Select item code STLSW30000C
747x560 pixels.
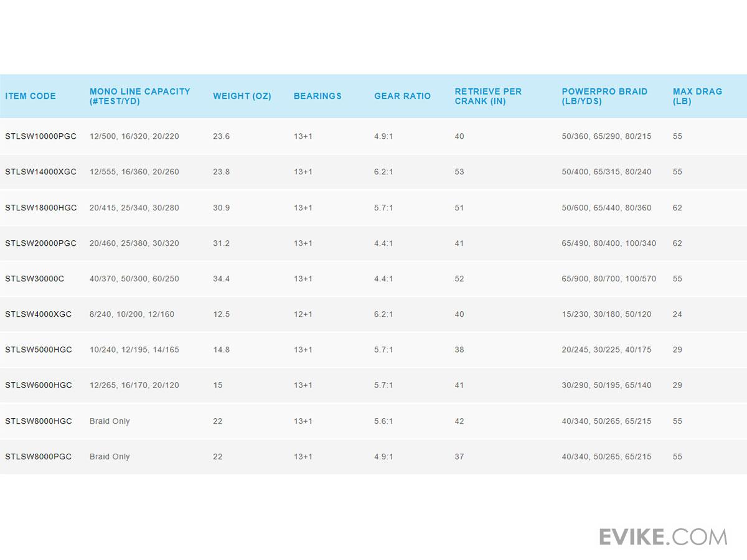35,279
